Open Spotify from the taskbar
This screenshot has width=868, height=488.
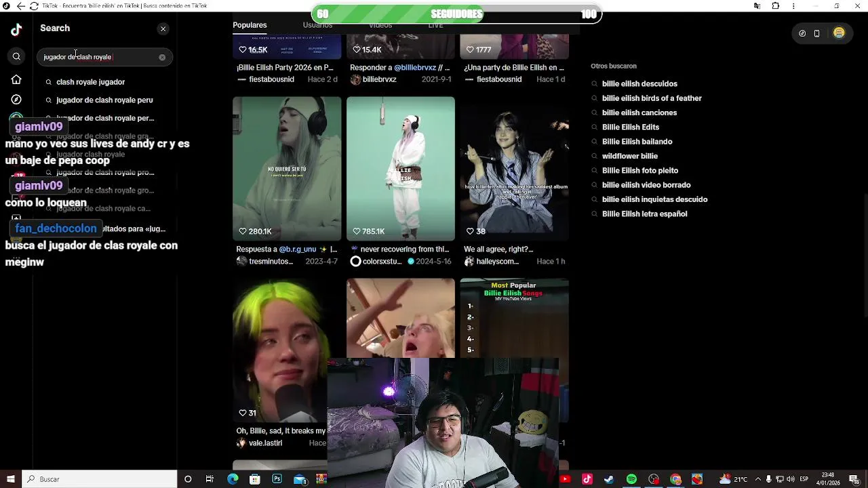coord(631,479)
